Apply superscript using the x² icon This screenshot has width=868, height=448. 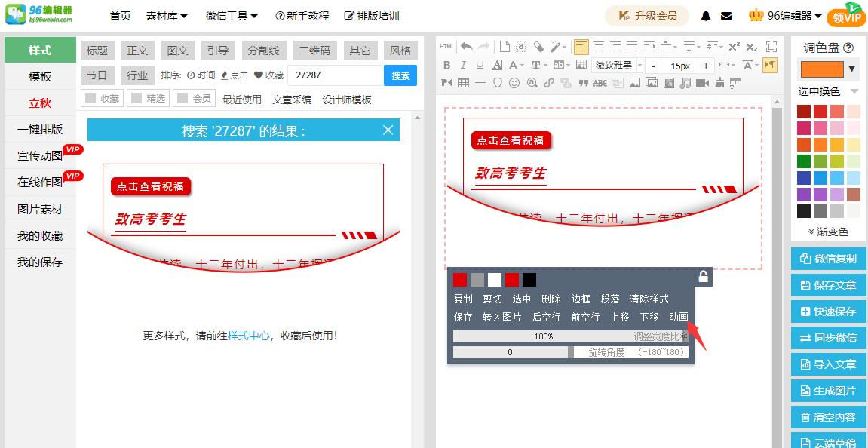[x=735, y=46]
